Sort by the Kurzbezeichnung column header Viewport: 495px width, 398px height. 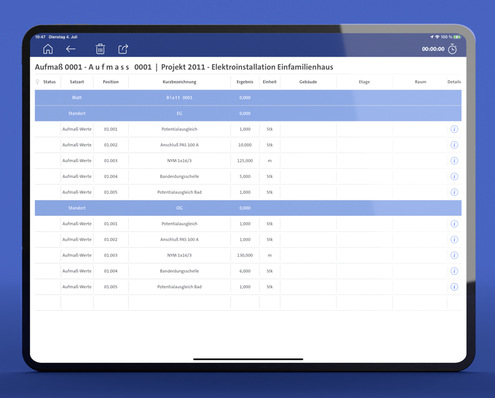(x=179, y=82)
